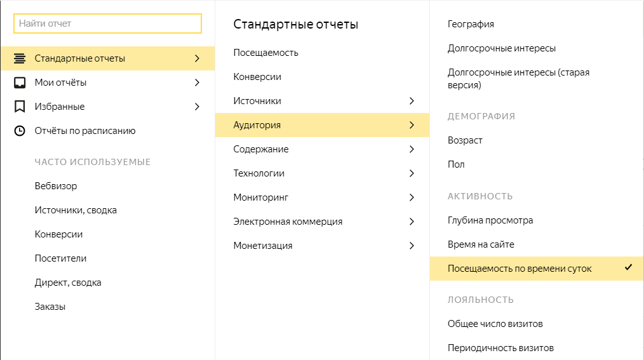Viewport: 644px width, 360px height.
Task: Choose the Глубина просмотра report
Action: 490,220
